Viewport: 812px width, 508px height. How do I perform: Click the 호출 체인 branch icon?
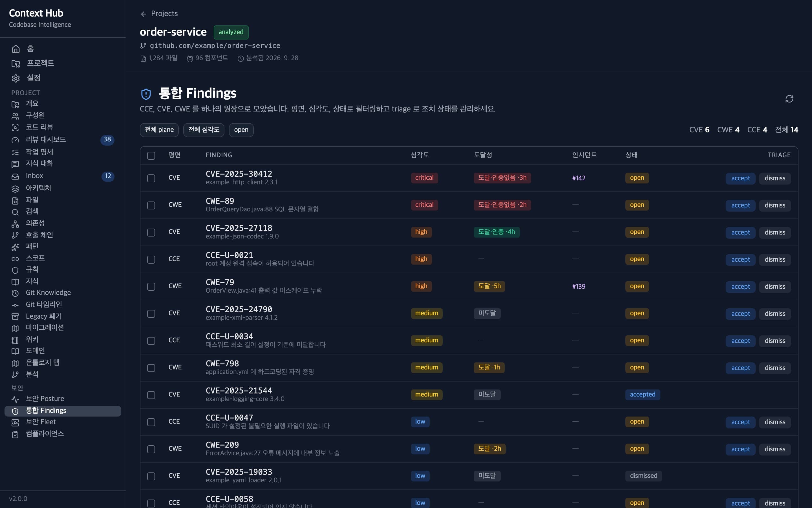(15, 235)
